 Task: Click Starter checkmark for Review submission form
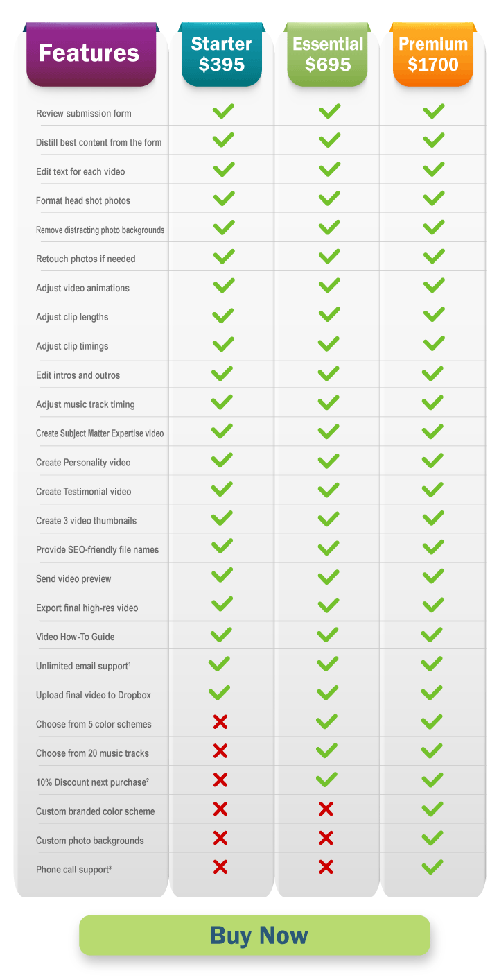(x=223, y=111)
